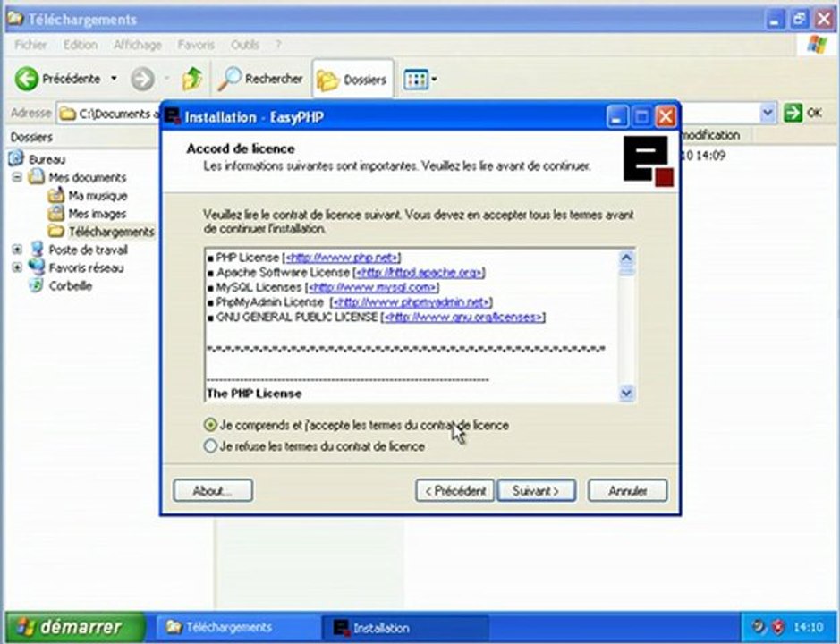Screen dimensions: 840x644
Task: Click the Téléchargements window title folder icon
Action: pyautogui.click(x=15, y=19)
